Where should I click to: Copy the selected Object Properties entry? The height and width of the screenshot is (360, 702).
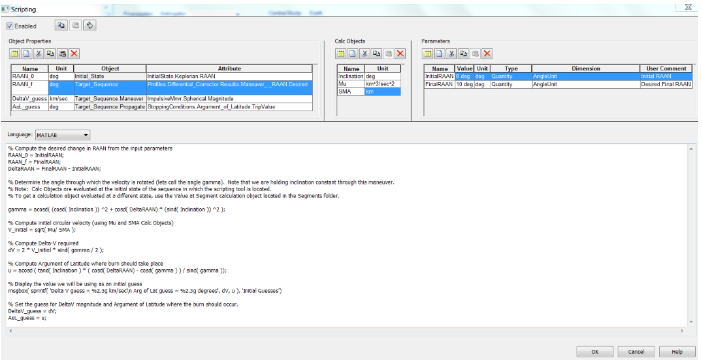[51, 54]
